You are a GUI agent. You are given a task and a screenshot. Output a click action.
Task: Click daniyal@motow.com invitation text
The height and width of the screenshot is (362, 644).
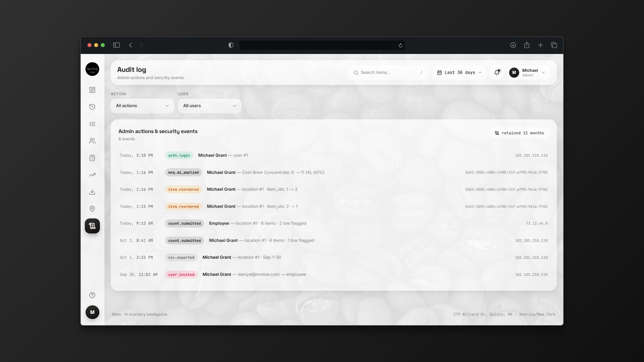pos(272,275)
